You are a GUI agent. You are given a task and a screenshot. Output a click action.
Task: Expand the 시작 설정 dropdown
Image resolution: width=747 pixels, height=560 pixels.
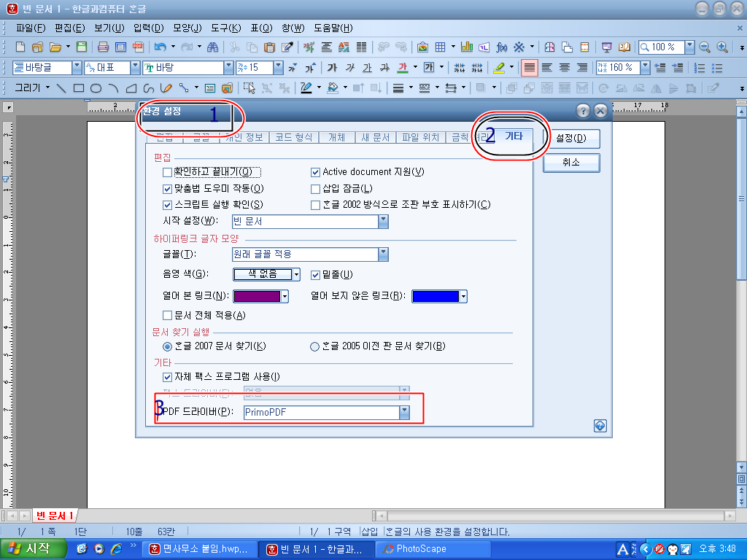tap(383, 221)
